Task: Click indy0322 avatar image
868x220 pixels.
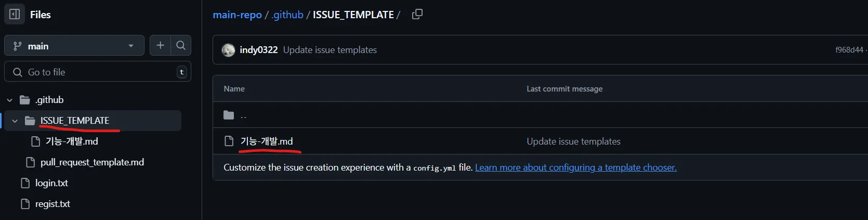Action: point(228,50)
